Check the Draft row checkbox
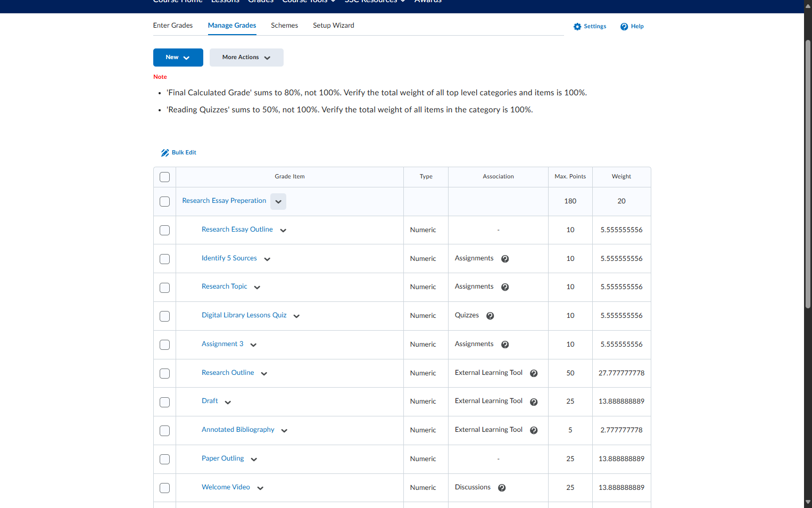The height and width of the screenshot is (508, 812). point(165,403)
